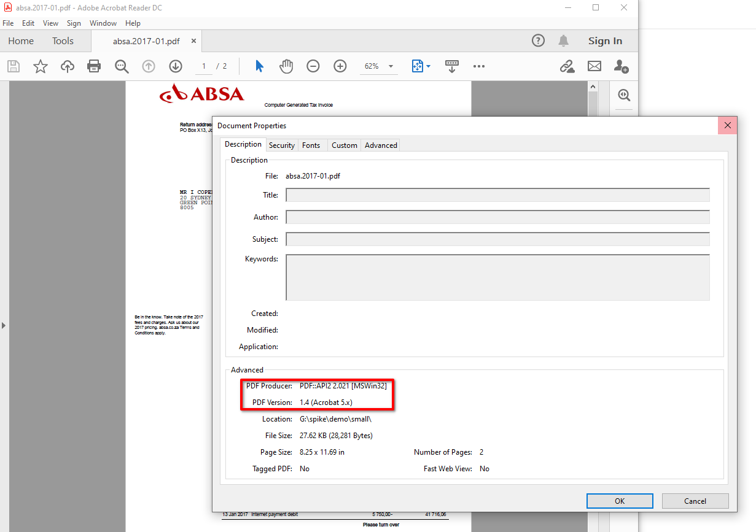756x532 pixels.
Task: Click the Title input field
Action: 497,195
